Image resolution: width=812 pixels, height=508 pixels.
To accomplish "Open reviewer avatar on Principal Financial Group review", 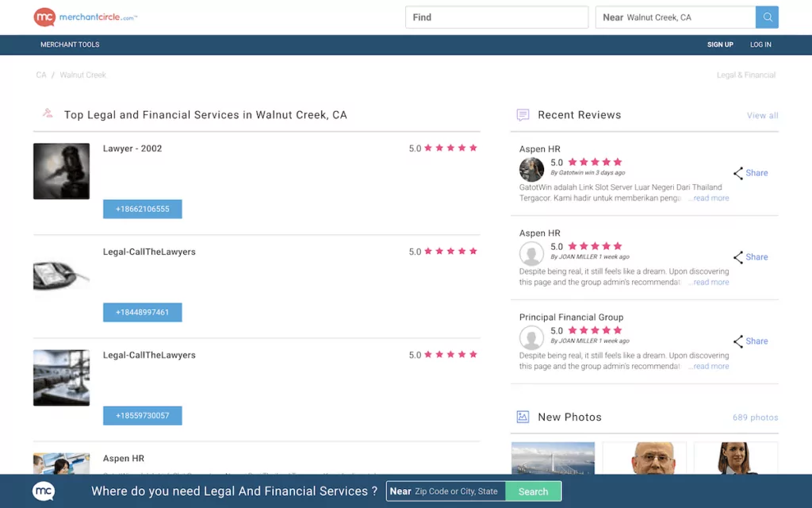I will (x=531, y=337).
